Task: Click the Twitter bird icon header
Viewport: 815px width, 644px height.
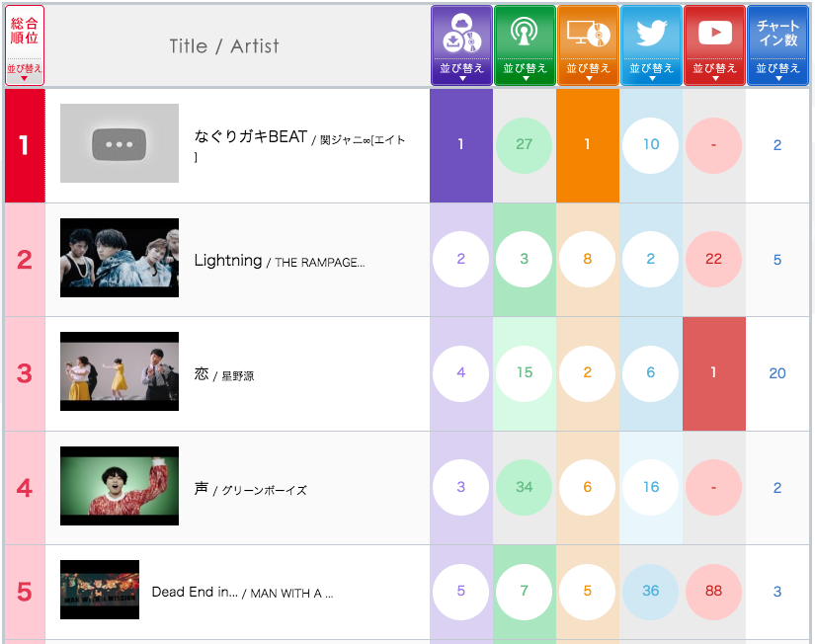Action: (651, 34)
